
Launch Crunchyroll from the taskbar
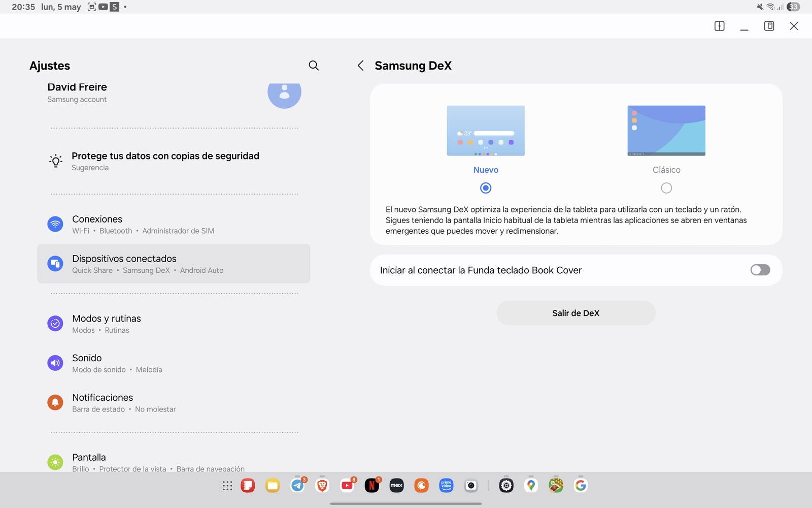[421, 486]
